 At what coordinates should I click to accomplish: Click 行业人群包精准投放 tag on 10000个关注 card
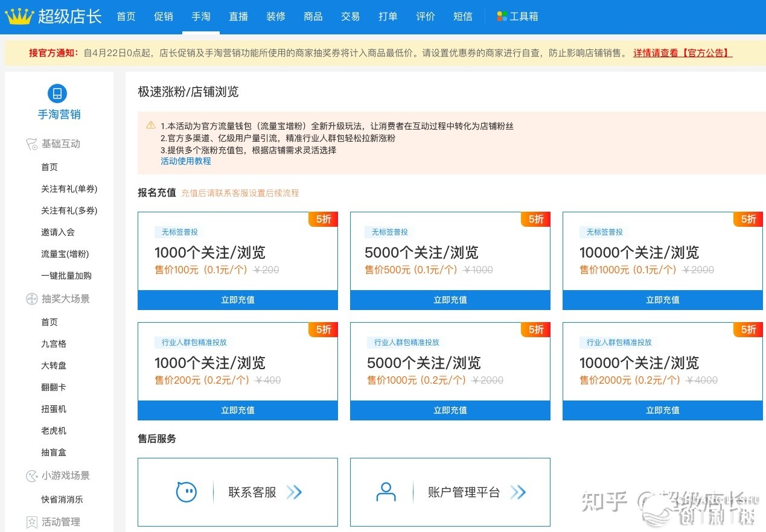pos(619,343)
